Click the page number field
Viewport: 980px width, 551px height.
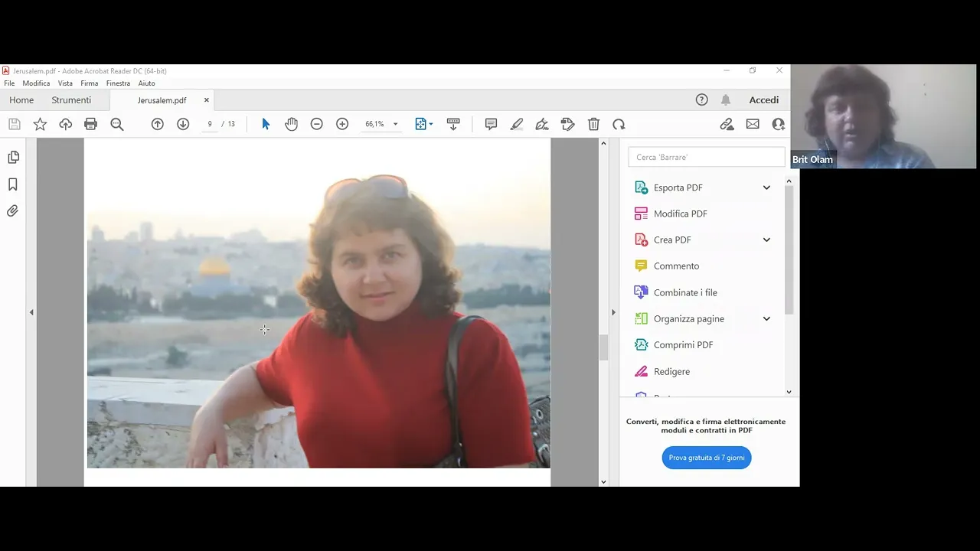click(210, 124)
